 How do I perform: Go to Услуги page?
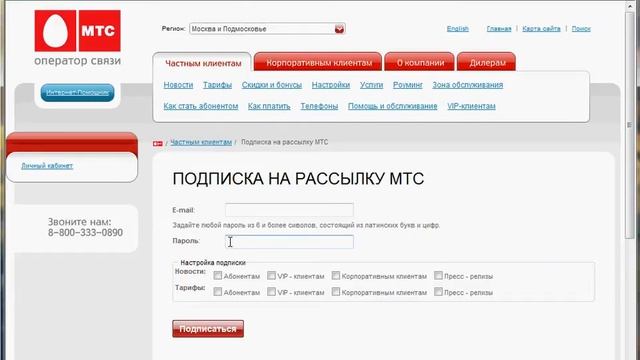click(x=371, y=85)
